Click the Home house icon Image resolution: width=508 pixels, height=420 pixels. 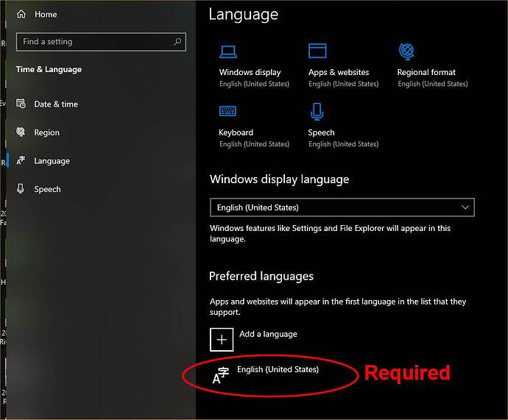click(21, 14)
